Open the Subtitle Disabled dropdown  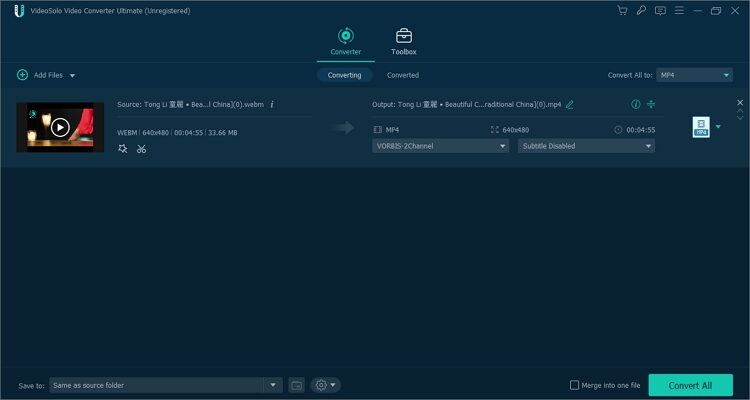586,146
